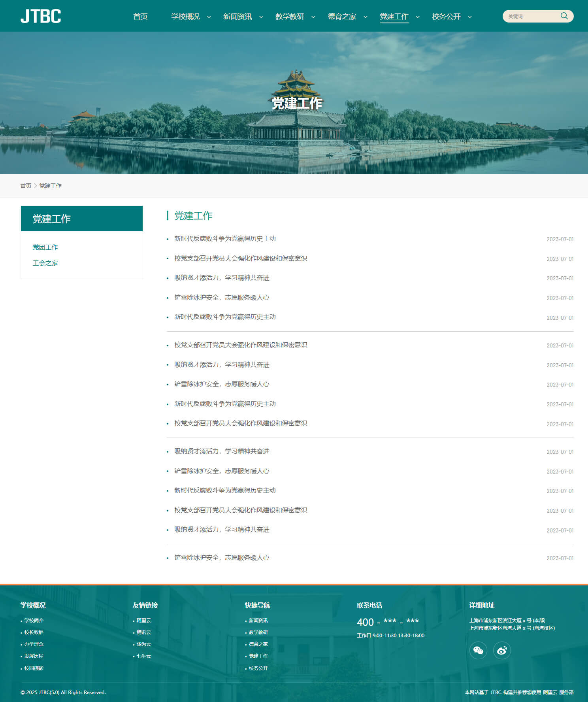The image size is (588, 702).
Task: Open the 首页 menu item
Action: pos(140,17)
